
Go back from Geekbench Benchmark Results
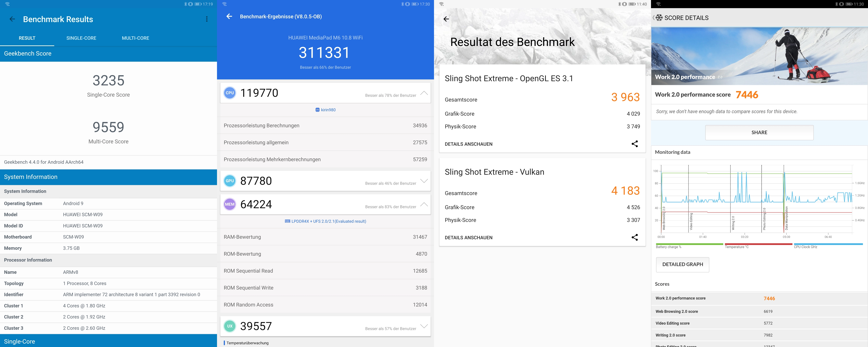coord(12,19)
